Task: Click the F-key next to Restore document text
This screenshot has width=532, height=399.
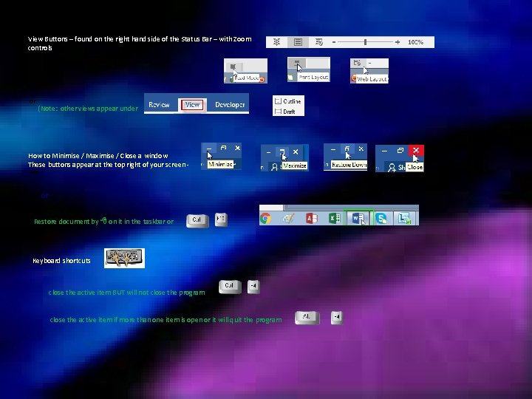Action: [x=221, y=220]
